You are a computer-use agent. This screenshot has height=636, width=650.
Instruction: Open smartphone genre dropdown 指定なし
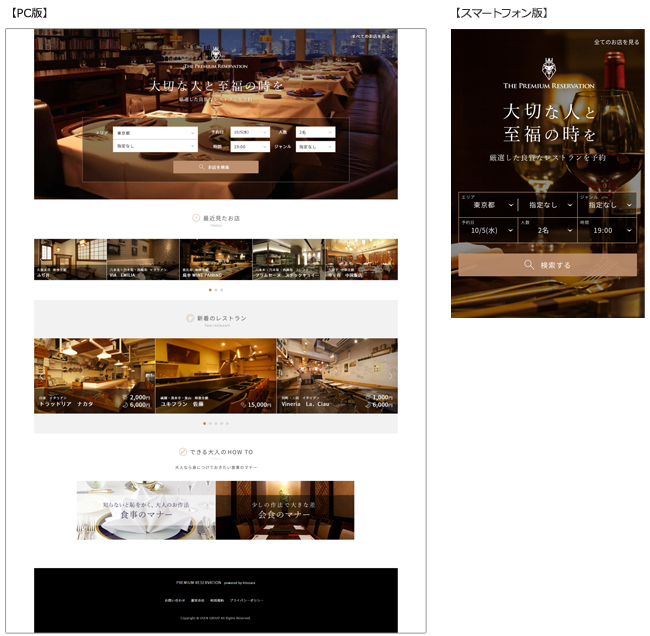pyautogui.click(x=607, y=205)
